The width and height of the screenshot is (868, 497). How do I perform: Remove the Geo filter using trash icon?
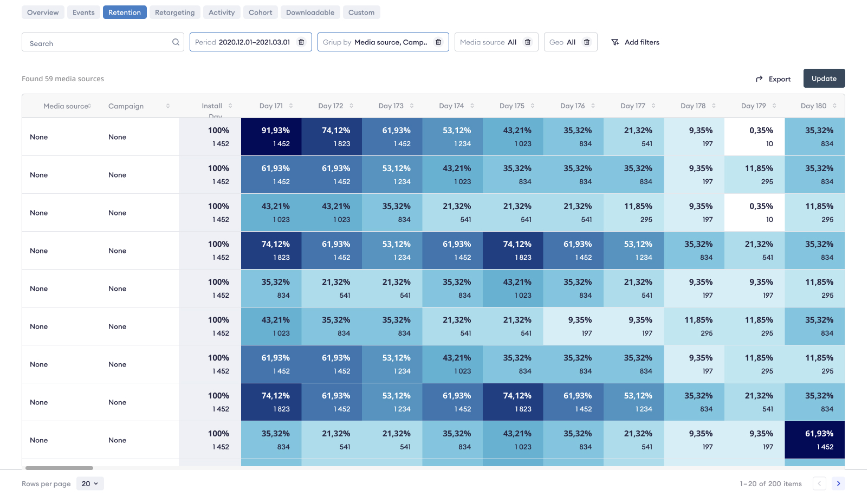(x=587, y=42)
